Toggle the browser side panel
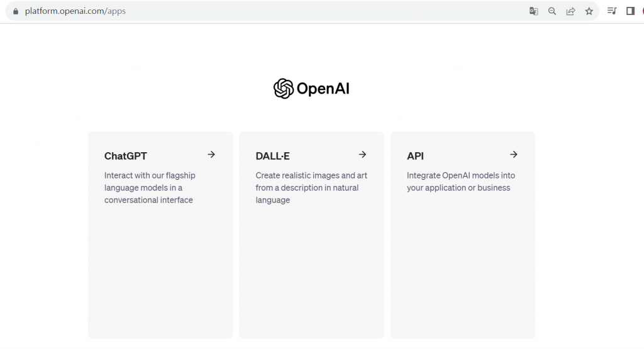The width and height of the screenshot is (644, 349). (630, 11)
